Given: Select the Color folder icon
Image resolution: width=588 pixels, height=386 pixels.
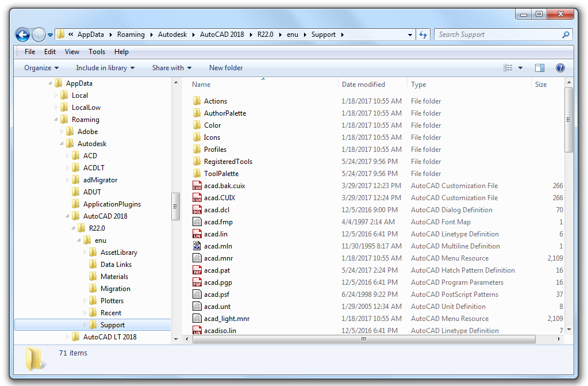Looking at the screenshot, I should click(197, 125).
